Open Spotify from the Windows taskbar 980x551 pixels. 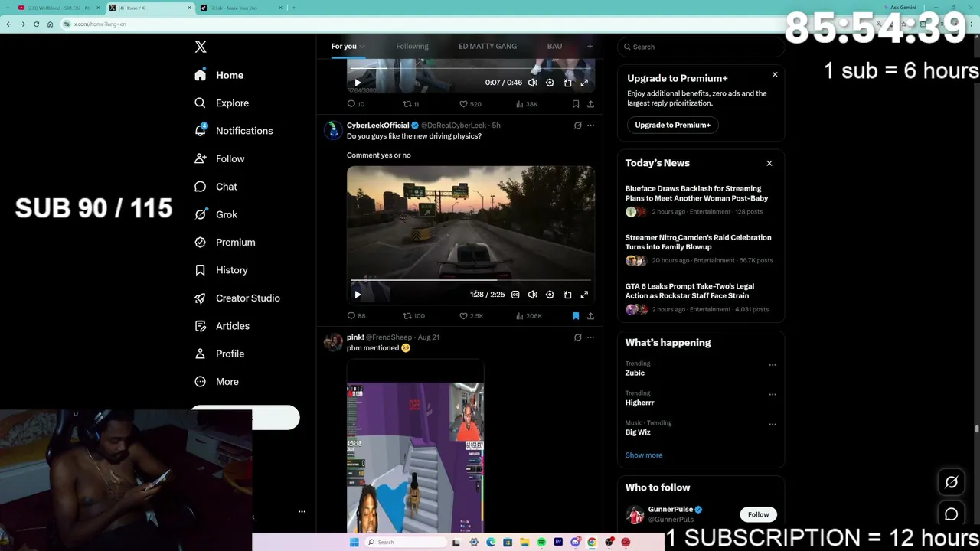pos(541,543)
